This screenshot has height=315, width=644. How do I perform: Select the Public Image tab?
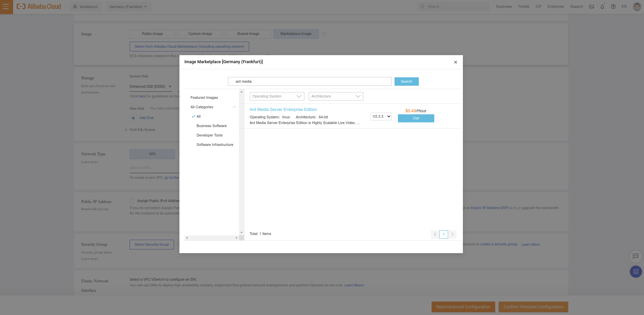pyautogui.click(x=152, y=34)
